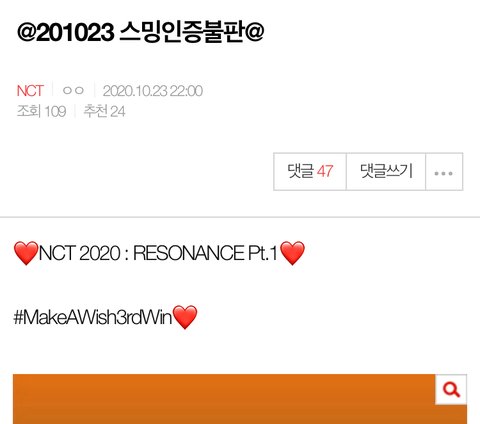Click the post title 201023 스밍인증불판
This screenshot has width=480, height=424.
140,32
